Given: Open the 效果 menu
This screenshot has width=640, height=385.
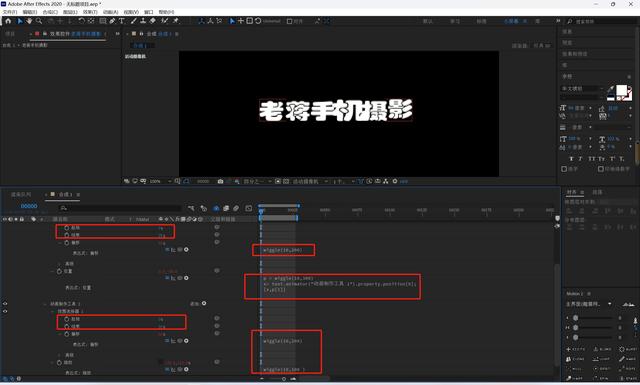Looking at the screenshot, I should pyautogui.click(x=90, y=12).
